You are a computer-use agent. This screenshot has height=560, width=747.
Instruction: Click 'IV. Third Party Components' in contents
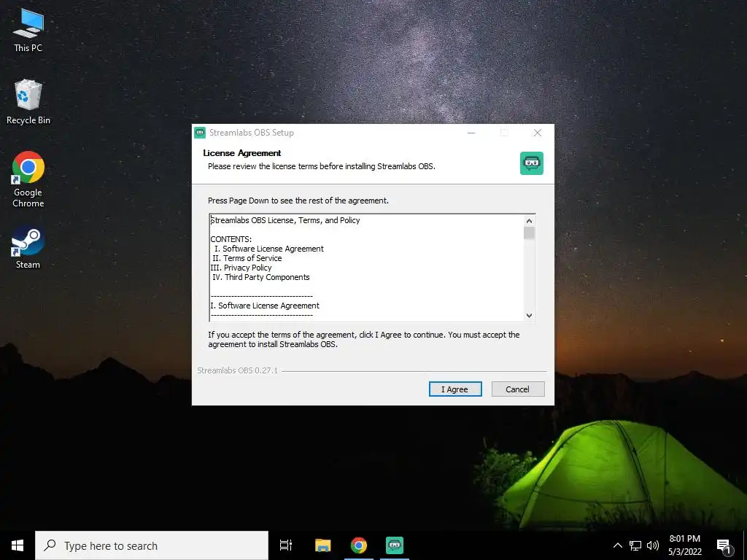coord(260,277)
